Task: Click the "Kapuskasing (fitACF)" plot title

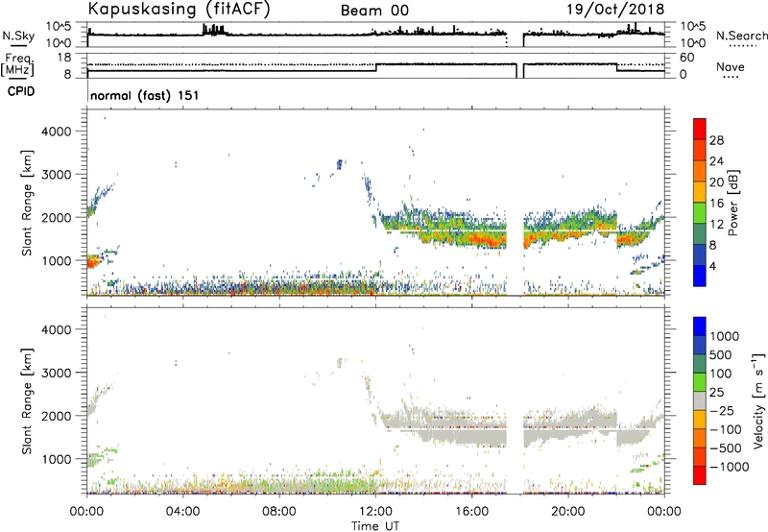Action: [x=179, y=9]
